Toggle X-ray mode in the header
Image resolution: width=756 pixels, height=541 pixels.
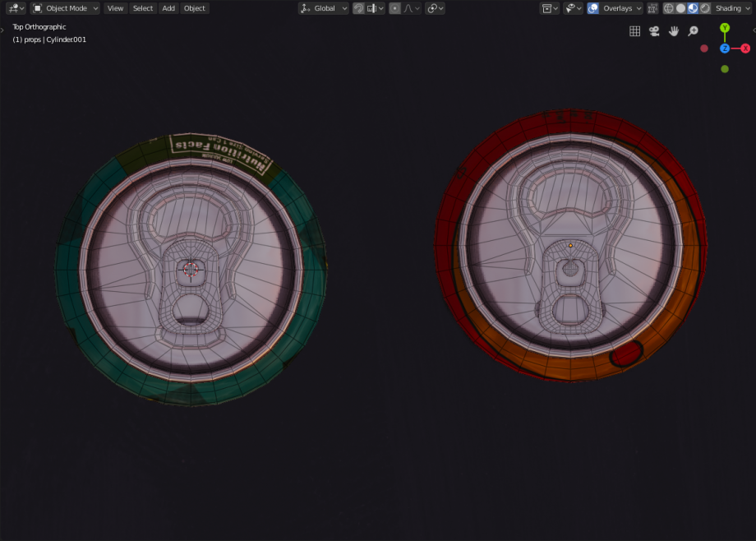tap(652, 8)
